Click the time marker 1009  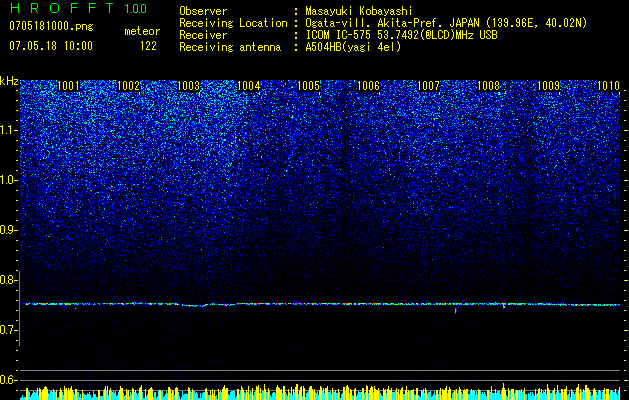click(x=548, y=86)
